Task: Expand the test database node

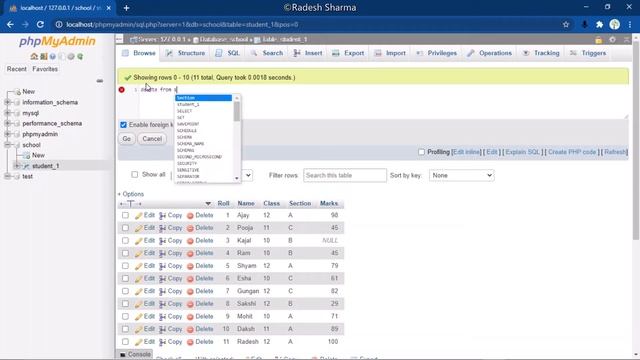Action: 7,177
